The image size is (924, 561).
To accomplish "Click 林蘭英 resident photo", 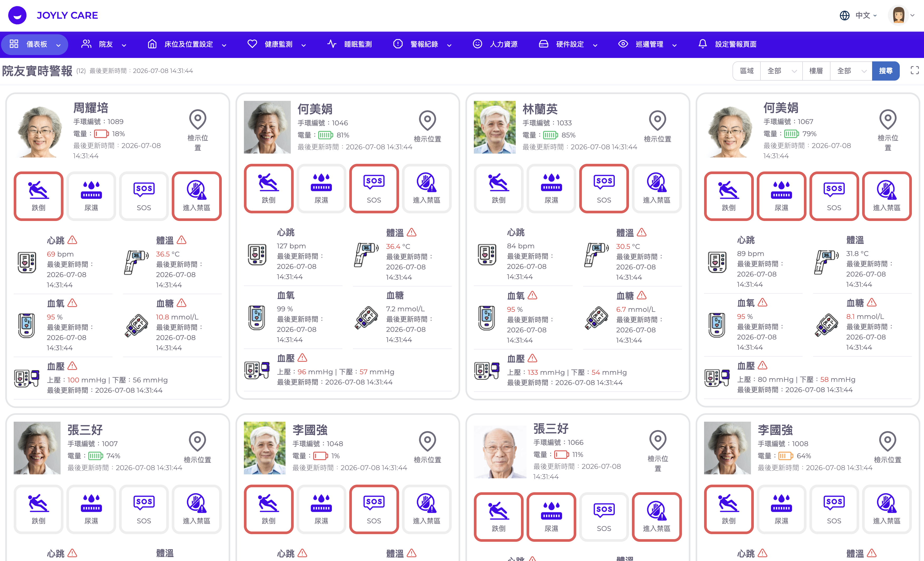I will [495, 127].
